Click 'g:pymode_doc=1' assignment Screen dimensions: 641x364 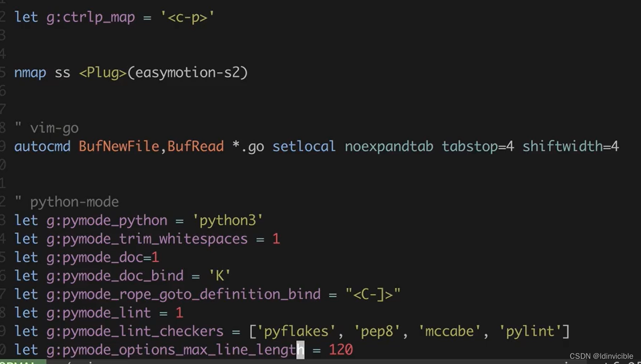click(103, 257)
